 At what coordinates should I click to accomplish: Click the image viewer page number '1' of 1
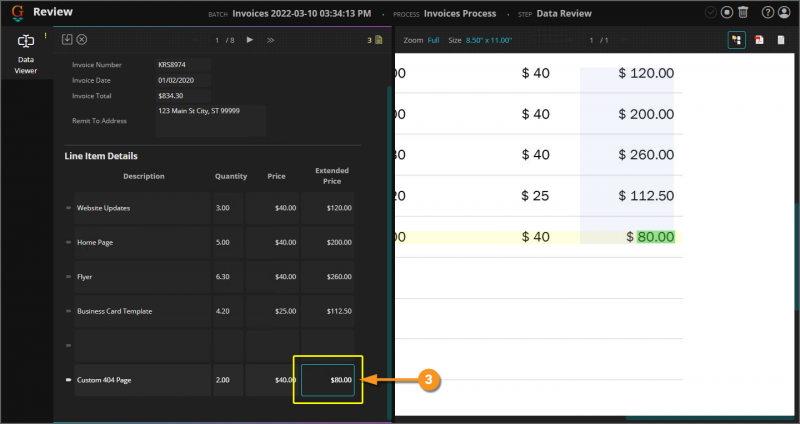pos(591,40)
